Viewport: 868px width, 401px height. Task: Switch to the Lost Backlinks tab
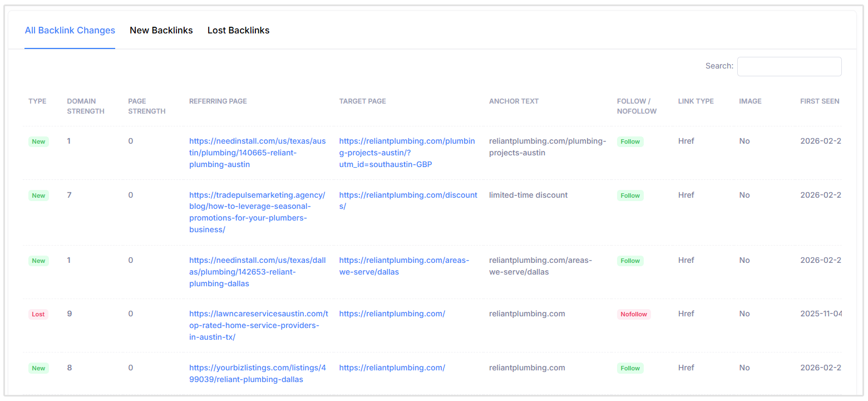tap(238, 30)
